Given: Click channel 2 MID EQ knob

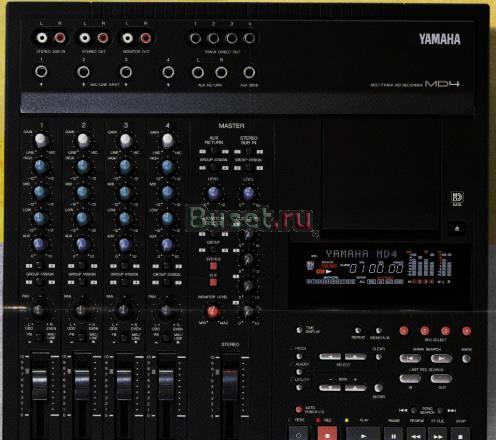Looking at the screenshot, I should pos(83,192).
